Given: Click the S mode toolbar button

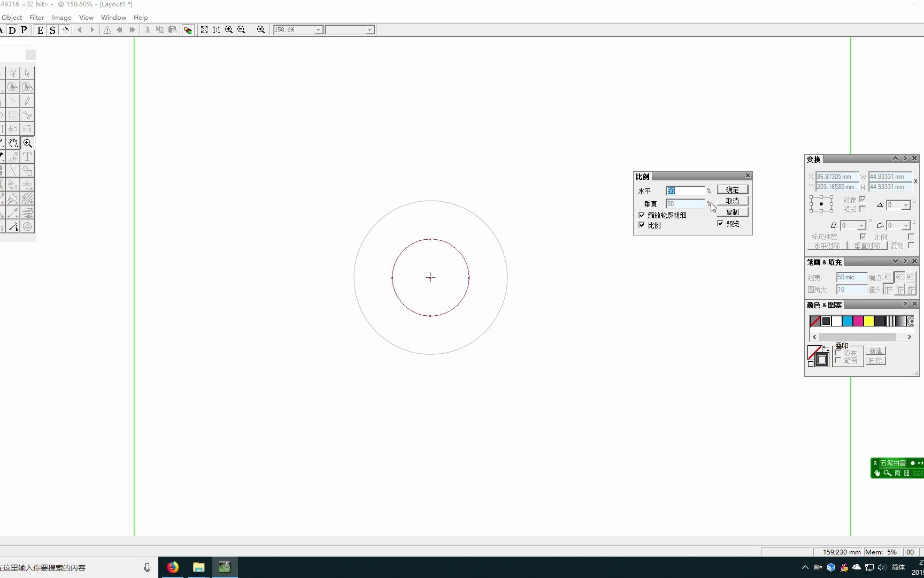Looking at the screenshot, I should tap(52, 30).
